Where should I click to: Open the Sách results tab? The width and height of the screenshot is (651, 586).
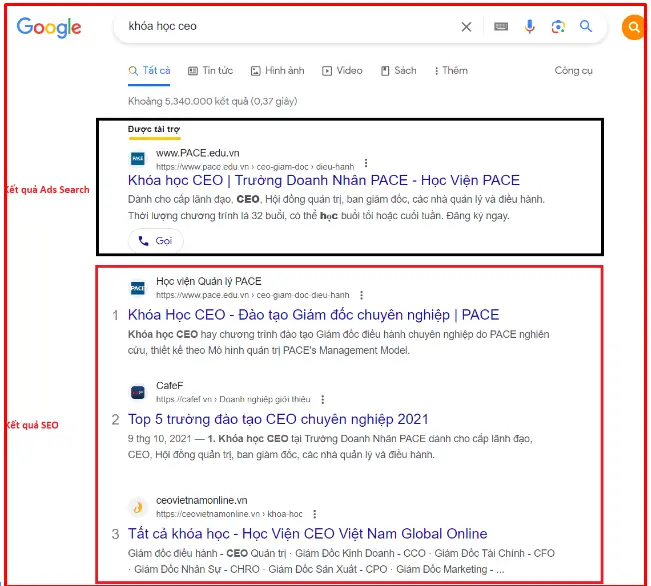pyautogui.click(x=399, y=71)
